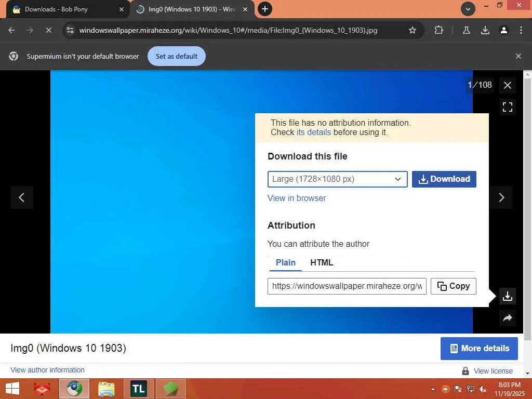Screen dimensions: 532x399
Task: Click the share arrow icon in viewer
Action: pos(507,318)
